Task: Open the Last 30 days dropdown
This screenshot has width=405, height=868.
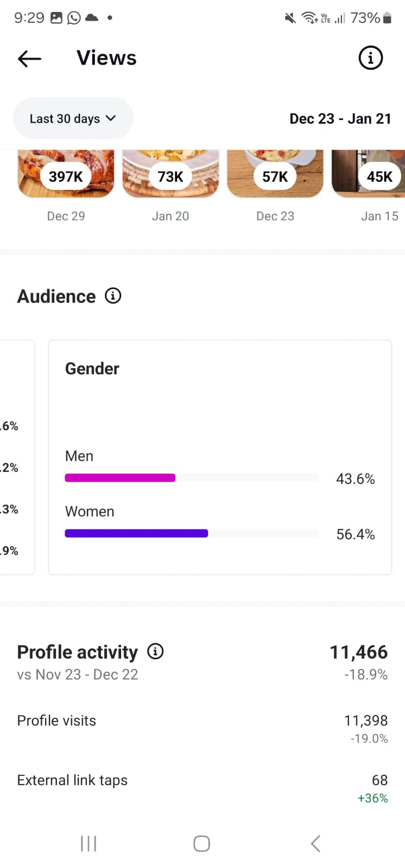Action: click(x=73, y=118)
